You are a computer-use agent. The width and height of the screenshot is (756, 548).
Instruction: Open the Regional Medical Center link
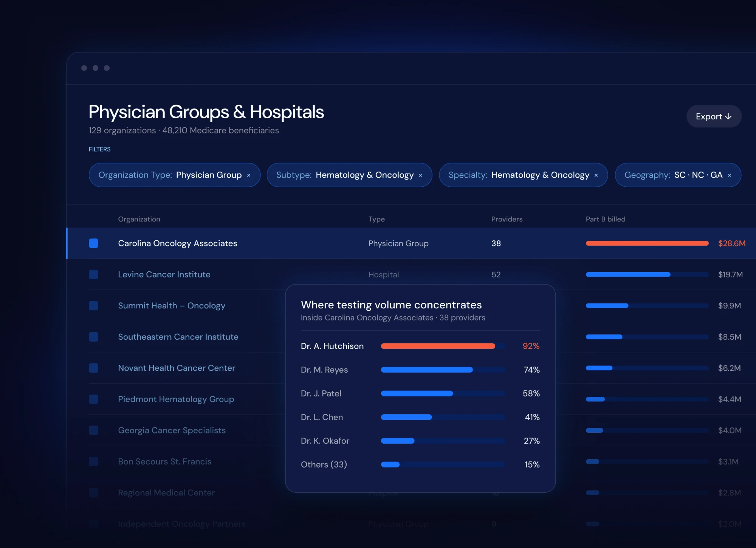point(166,493)
